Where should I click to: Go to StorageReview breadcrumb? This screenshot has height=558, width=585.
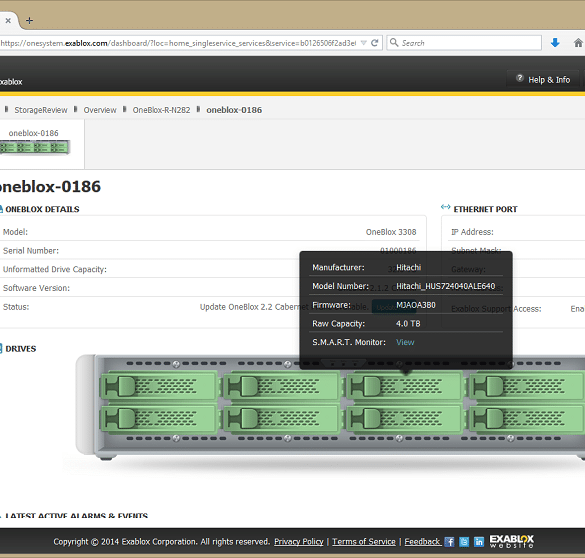pyautogui.click(x=41, y=110)
